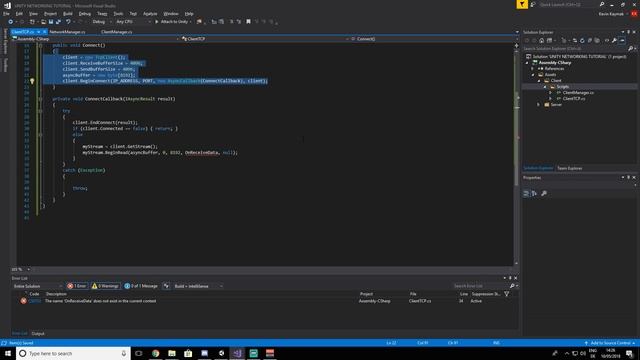Screen dimensions: 640x360
Task: Open the Any CPU platform dropdown
Action: (x=133, y=22)
